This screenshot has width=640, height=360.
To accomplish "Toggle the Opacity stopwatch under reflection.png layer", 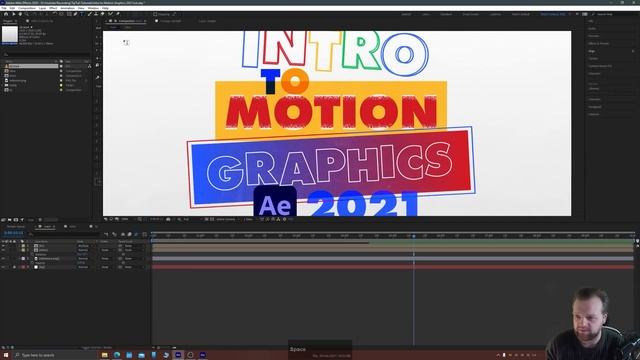I will 32,262.
